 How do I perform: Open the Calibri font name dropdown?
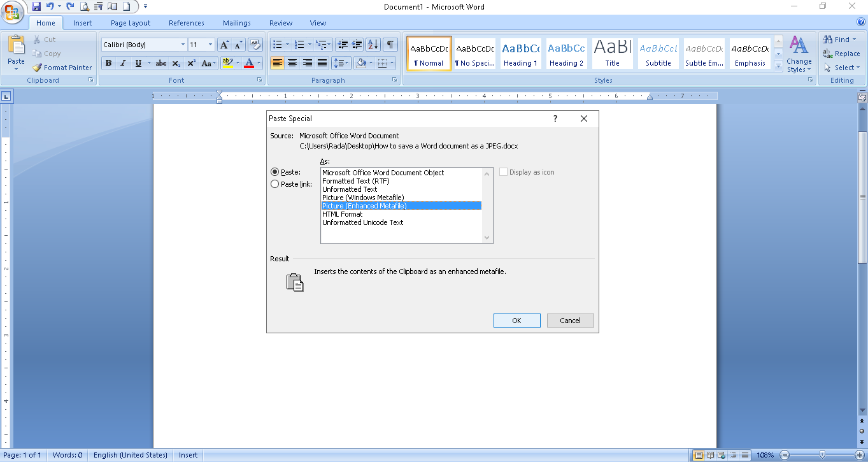click(183, 45)
